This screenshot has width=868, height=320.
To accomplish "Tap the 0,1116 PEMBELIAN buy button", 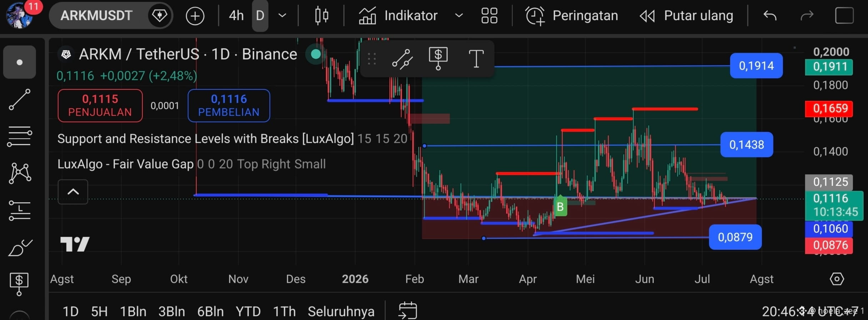I will pyautogui.click(x=229, y=105).
